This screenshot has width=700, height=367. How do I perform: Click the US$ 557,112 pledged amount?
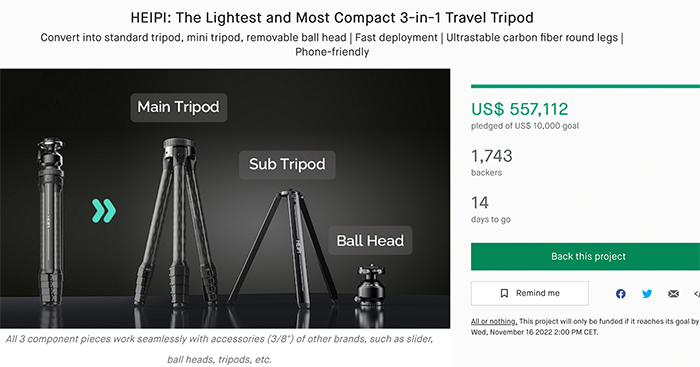520,109
